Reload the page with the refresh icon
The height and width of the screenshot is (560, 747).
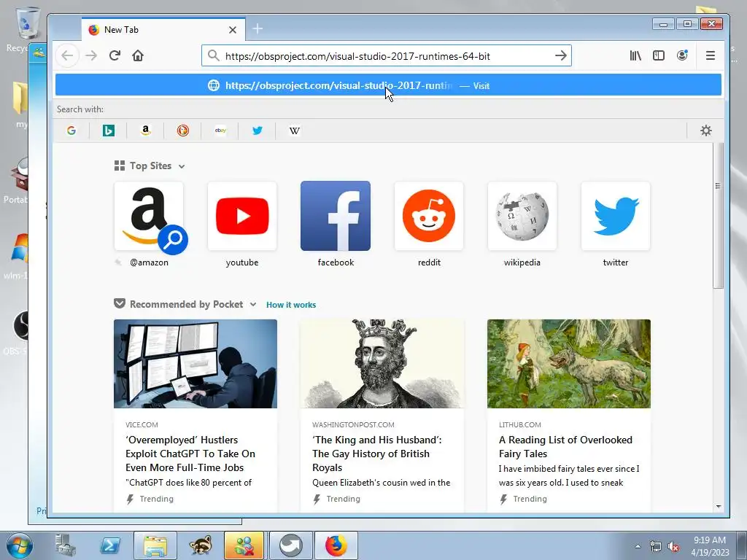(115, 55)
